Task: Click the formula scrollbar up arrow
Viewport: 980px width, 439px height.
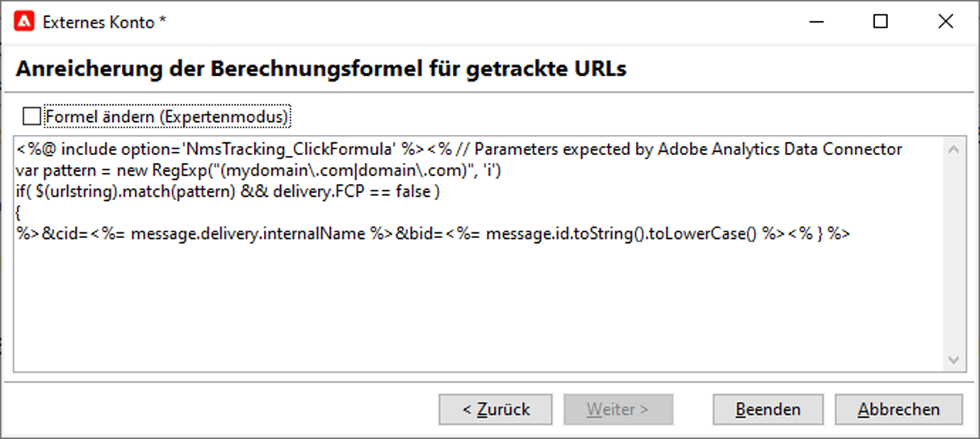Action: point(953,150)
